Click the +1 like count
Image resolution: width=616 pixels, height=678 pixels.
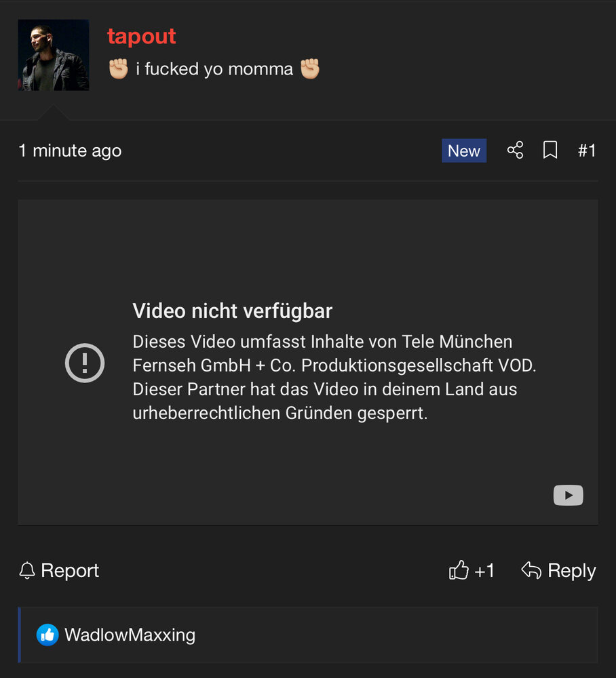(484, 571)
